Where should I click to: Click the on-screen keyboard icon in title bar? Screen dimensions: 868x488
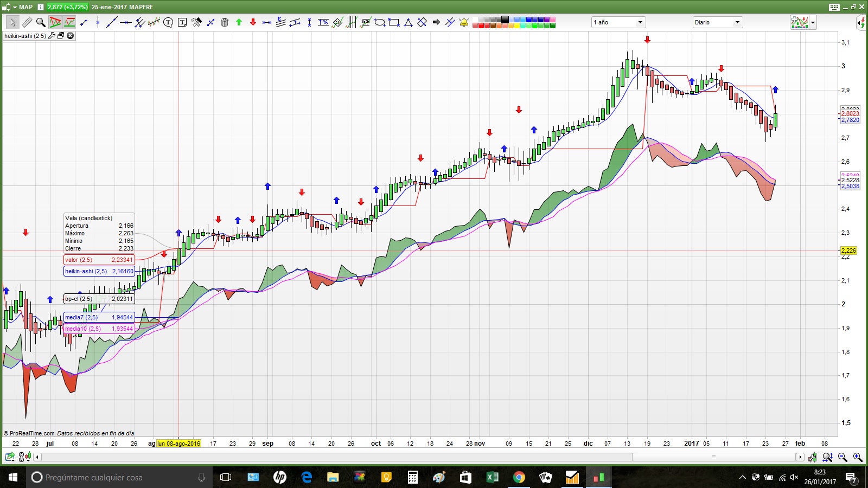pos(834,7)
